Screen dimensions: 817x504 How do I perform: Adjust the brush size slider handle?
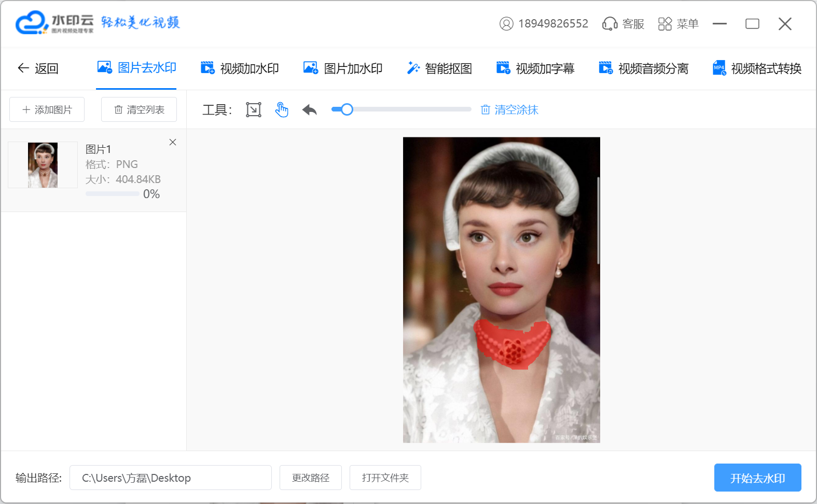[347, 109]
